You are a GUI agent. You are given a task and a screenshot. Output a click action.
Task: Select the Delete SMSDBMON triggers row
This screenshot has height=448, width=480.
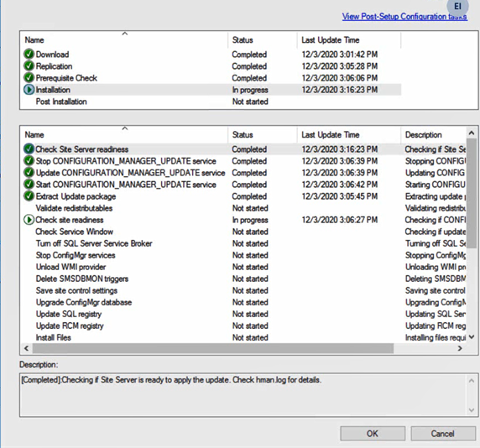click(x=244, y=279)
